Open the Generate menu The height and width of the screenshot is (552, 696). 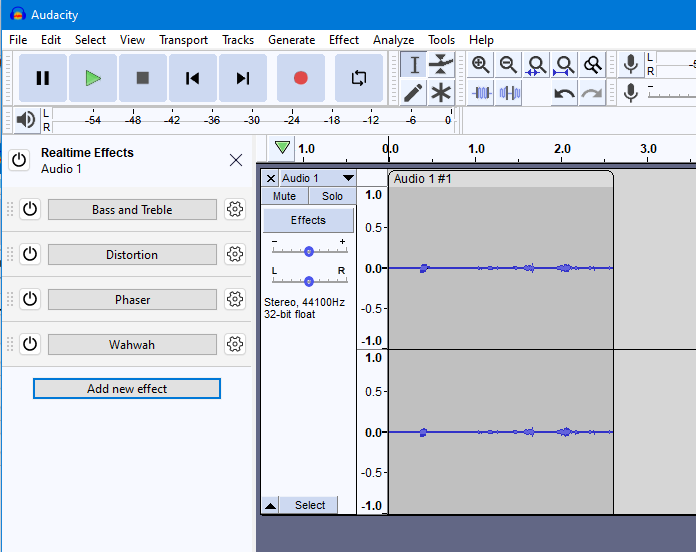(x=292, y=40)
